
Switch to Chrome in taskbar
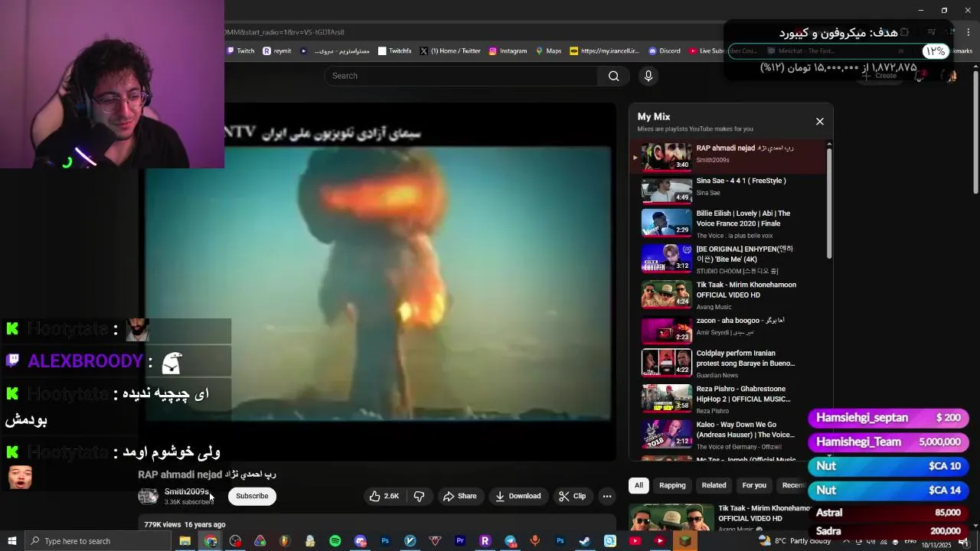point(211,541)
